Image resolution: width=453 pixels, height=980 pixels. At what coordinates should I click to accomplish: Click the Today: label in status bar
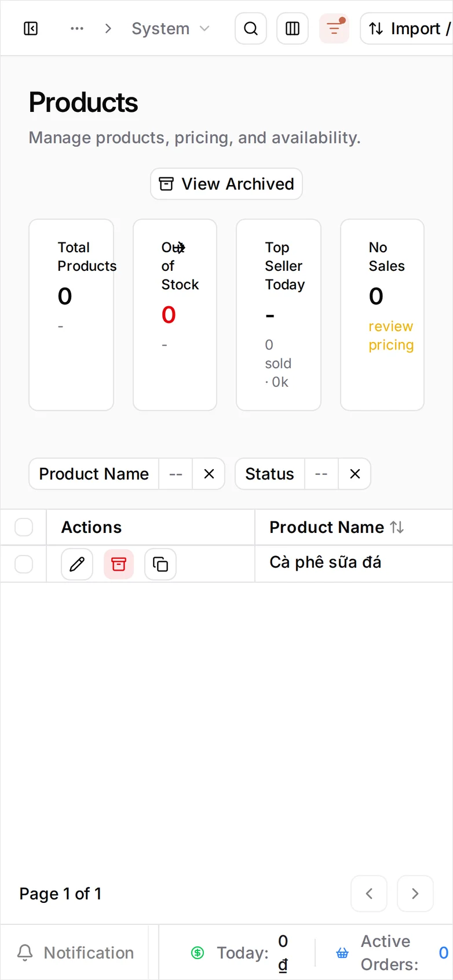pyautogui.click(x=243, y=953)
